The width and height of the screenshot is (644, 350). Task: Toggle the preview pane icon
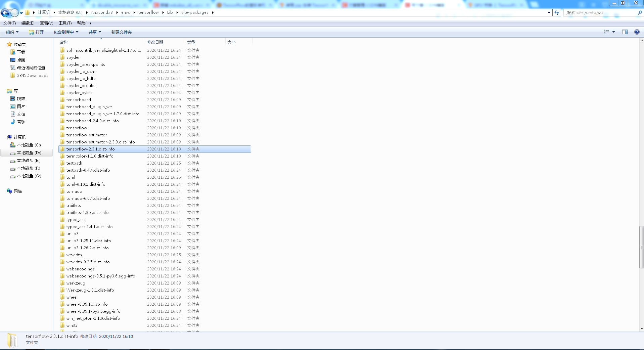coord(625,32)
